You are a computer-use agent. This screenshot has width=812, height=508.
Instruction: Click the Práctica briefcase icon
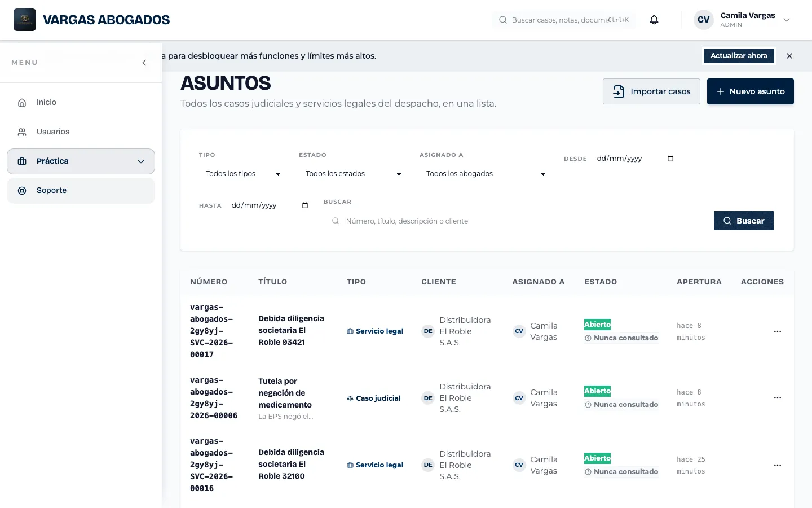22,161
